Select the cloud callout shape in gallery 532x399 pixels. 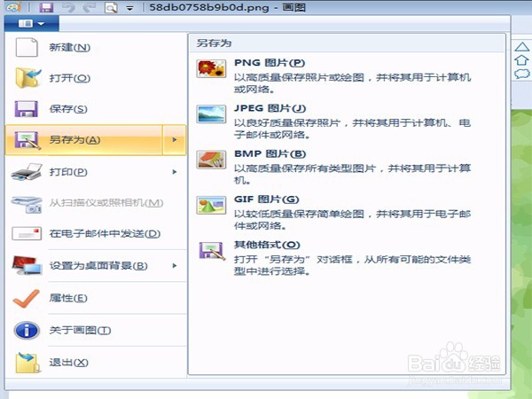coord(522,74)
